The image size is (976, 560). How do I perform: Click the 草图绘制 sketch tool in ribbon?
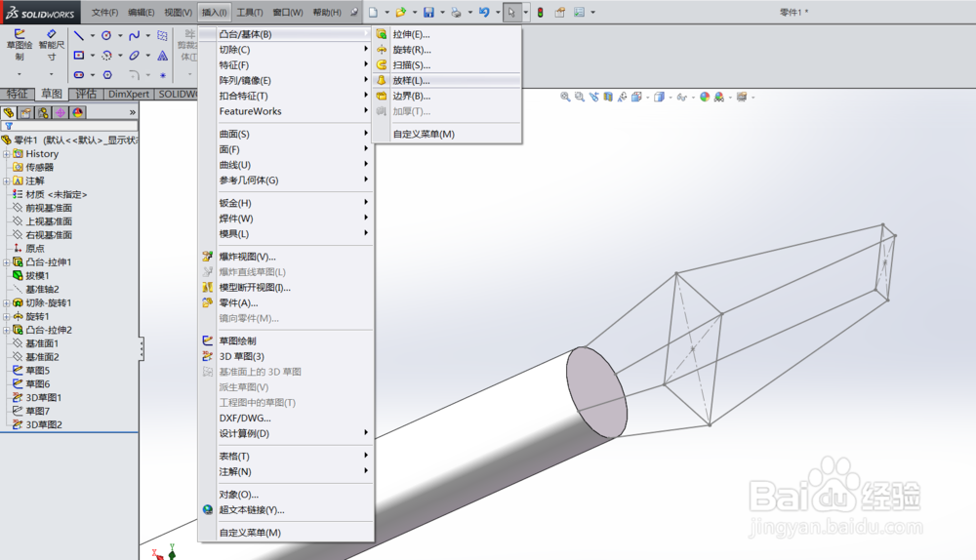click(x=20, y=44)
